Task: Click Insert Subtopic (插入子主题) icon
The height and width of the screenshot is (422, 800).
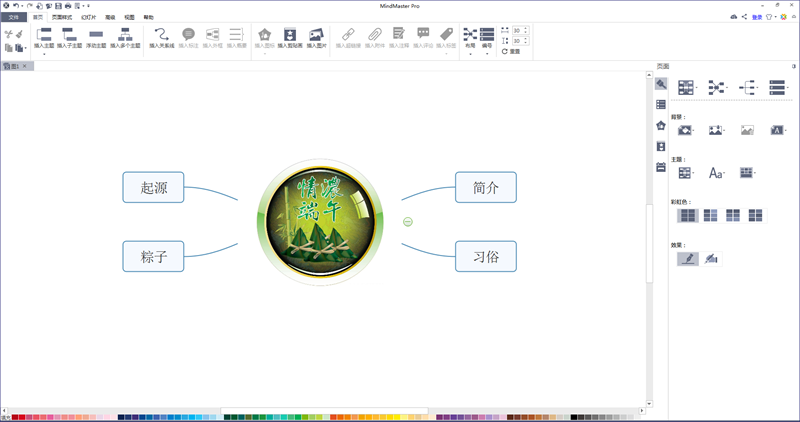Action: coord(69,34)
